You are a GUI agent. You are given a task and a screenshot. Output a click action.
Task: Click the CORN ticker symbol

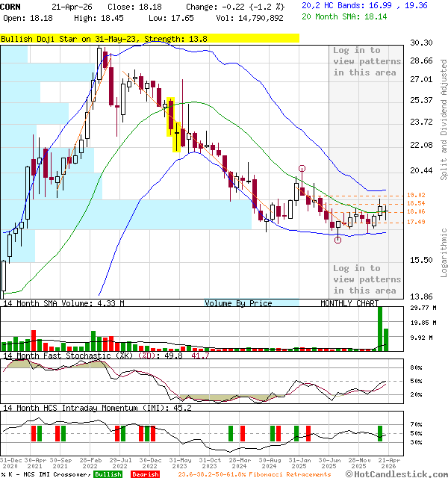point(10,6)
